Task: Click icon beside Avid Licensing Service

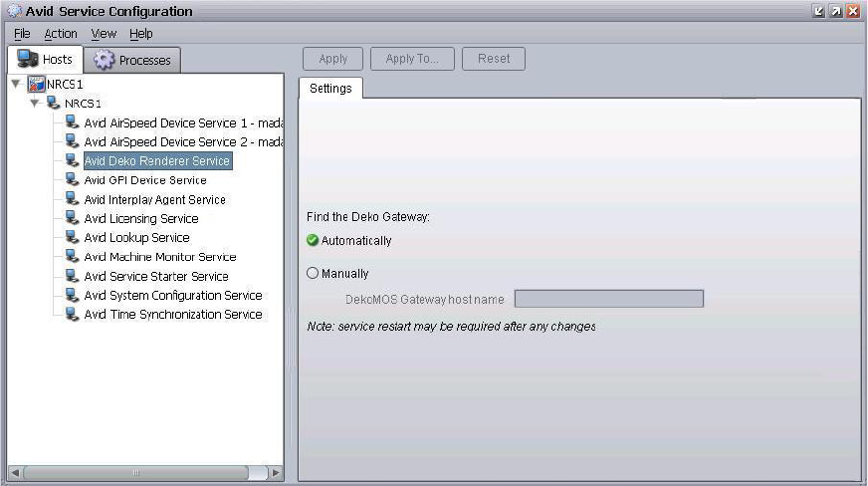Action: 72,218
